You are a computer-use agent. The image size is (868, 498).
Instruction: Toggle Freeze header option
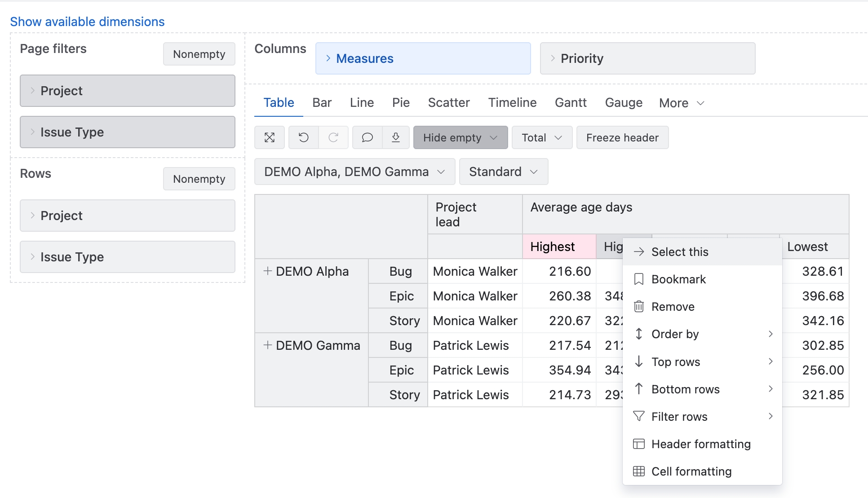pyautogui.click(x=622, y=137)
